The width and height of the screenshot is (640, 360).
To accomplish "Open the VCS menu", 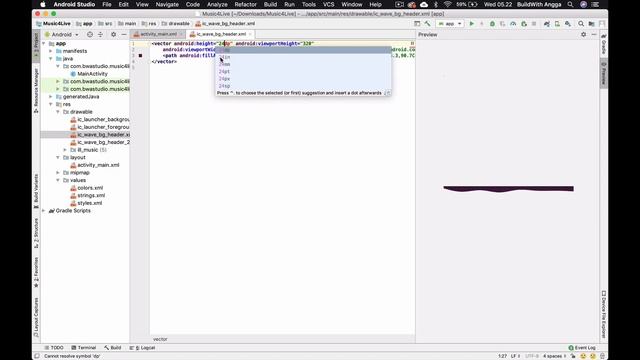I will (329, 4).
